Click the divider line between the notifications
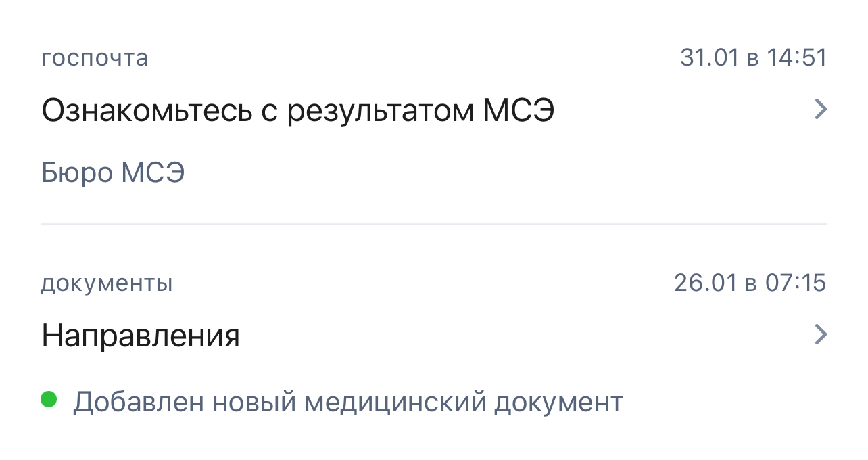This screenshot has width=868, height=460. (434, 223)
